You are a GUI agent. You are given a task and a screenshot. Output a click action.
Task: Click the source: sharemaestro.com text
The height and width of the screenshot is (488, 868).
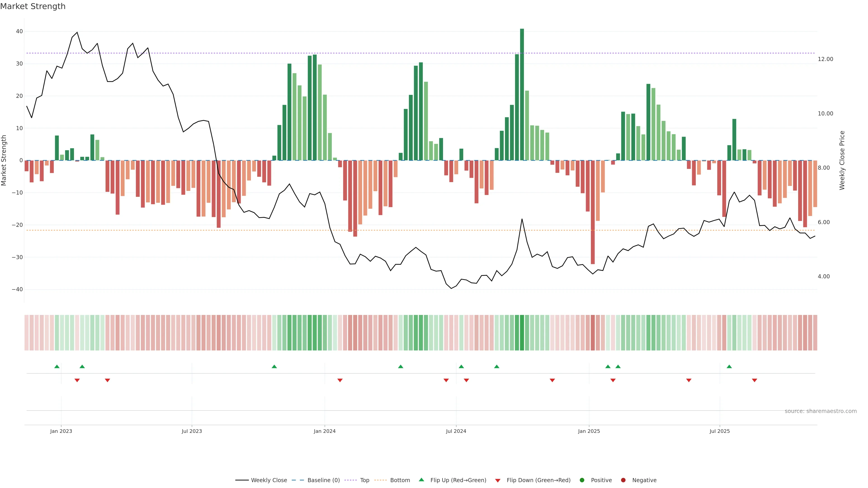point(821,411)
